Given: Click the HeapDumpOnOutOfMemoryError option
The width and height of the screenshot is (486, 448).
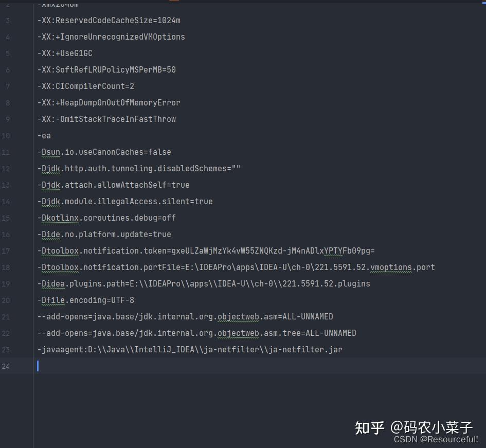Looking at the screenshot, I should (x=109, y=103).
